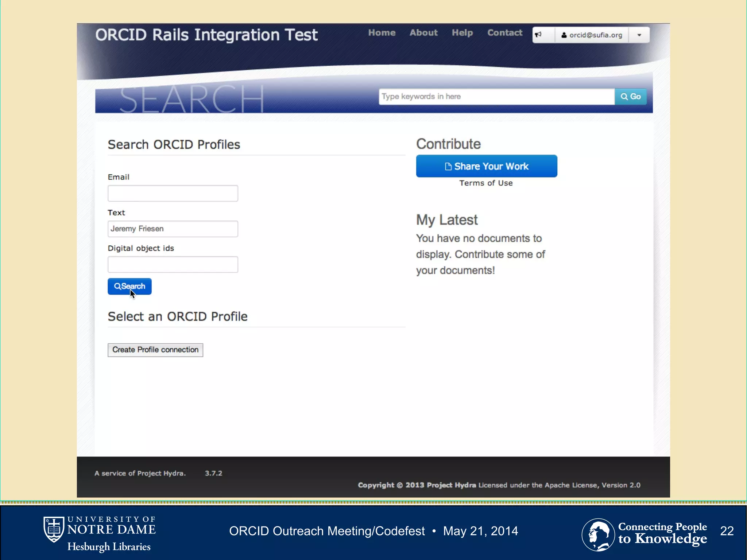Screen dimensions: 747x560
Task: Click the orcid@sufia.org user button
Action: coord(592,35)
